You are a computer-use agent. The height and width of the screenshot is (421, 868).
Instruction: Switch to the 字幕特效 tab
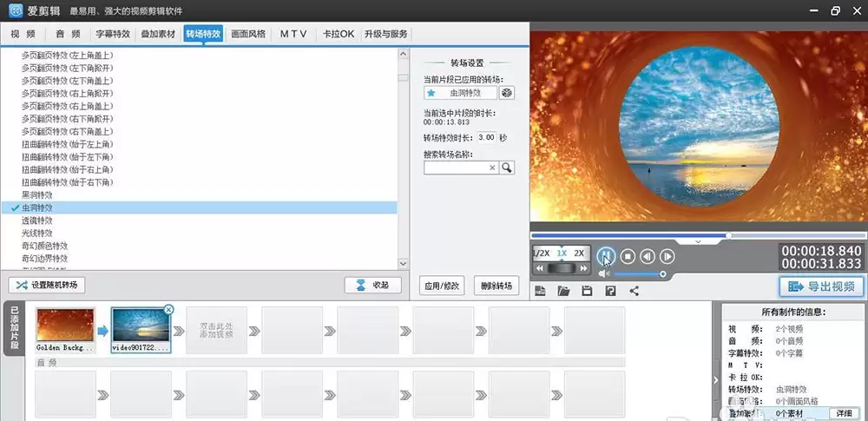click(x=113, y=34)
